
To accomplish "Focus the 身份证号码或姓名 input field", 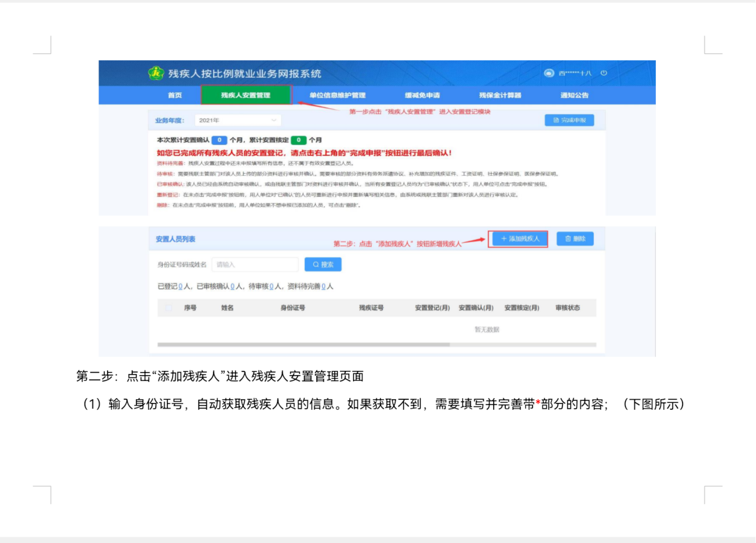I will tap(255, 264).
